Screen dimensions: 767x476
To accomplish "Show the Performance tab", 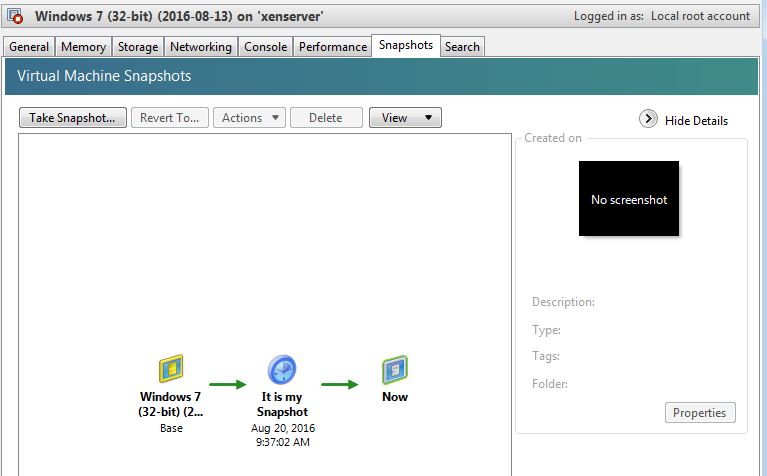I will pos(333,47).
